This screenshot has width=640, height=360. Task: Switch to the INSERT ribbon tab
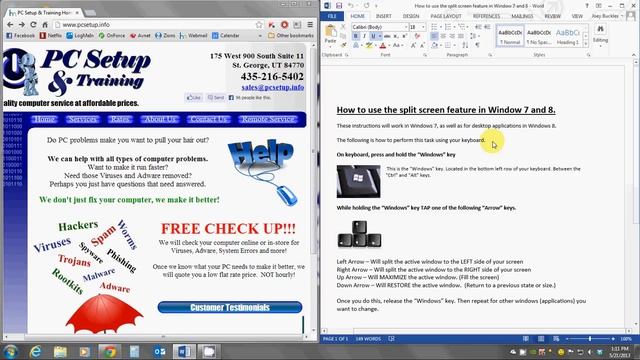click(x=383, y=16)
